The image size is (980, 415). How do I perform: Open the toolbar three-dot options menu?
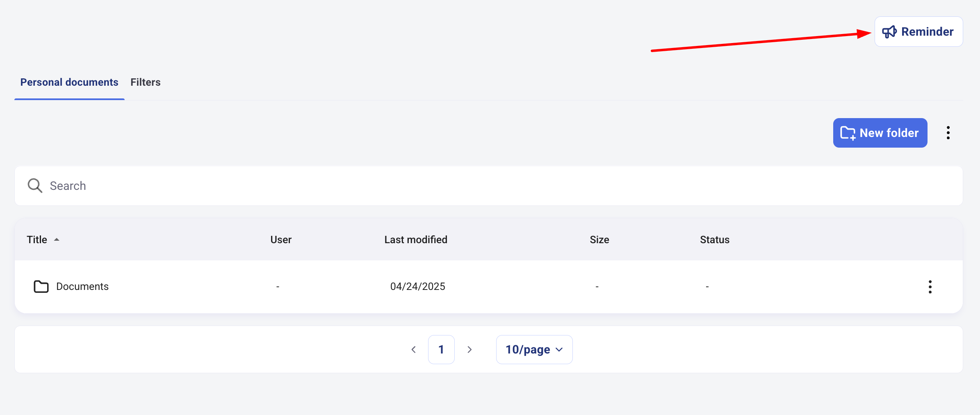(x=948, y=133)
